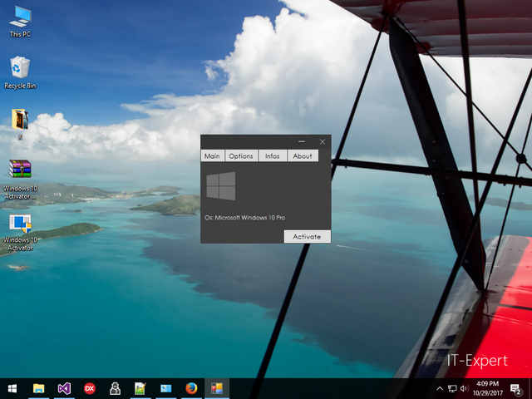
Task: Launch Visual Studio from the taskbar
Action: pyautogui.click(x=64, y=388)
